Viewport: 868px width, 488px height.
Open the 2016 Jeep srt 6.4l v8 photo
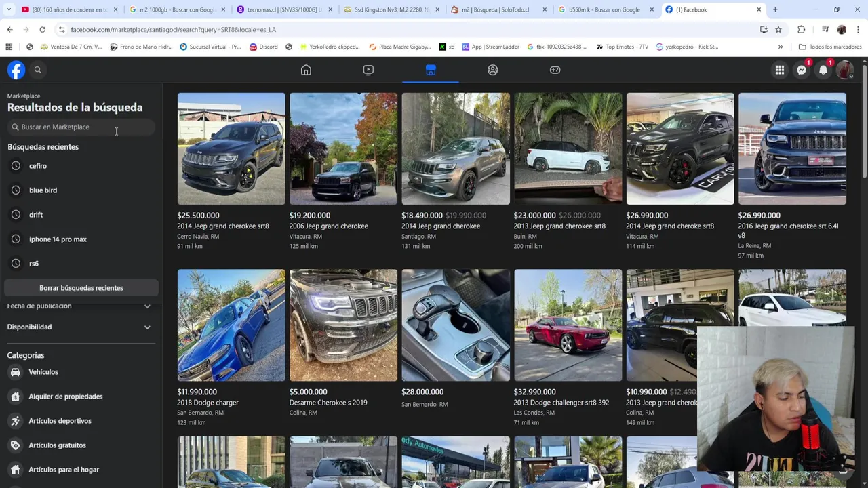coord(792,148)
